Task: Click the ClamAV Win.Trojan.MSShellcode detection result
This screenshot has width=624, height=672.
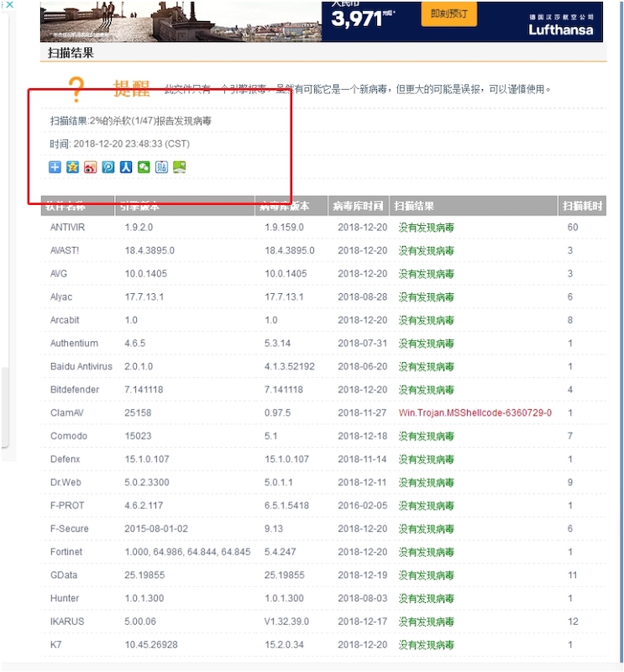Action: [475, 413]
